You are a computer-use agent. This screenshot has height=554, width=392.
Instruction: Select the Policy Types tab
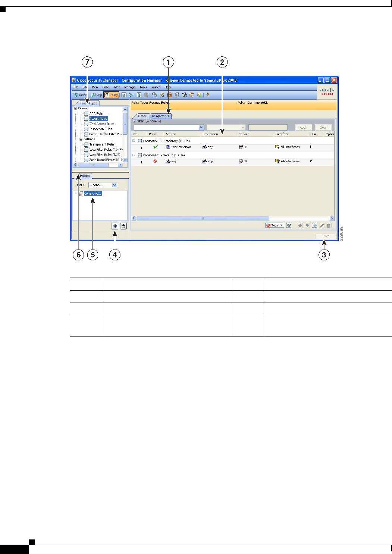[x=88, y=103]
